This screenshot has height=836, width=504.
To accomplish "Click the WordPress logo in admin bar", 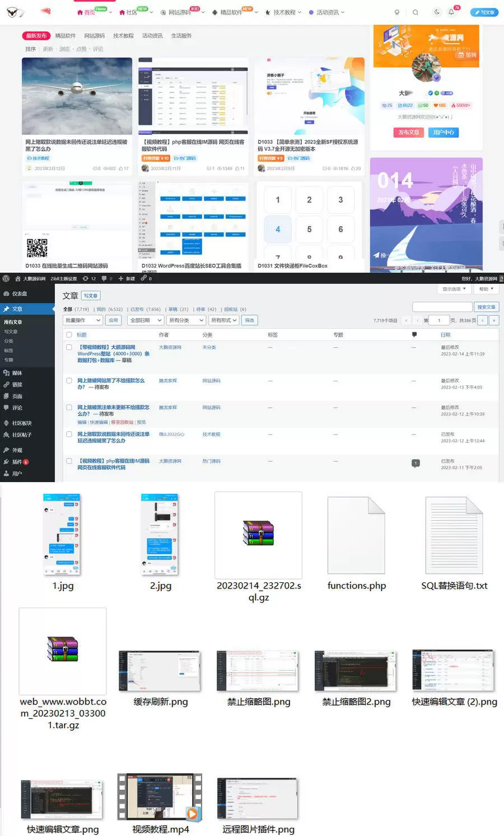I will [6, 278].
